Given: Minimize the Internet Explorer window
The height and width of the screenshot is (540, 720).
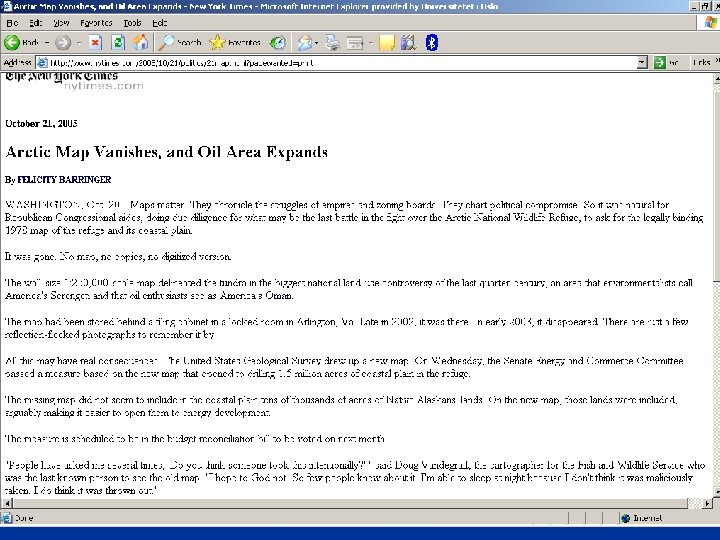Looking at the screenshot, I should pos(695,6).
